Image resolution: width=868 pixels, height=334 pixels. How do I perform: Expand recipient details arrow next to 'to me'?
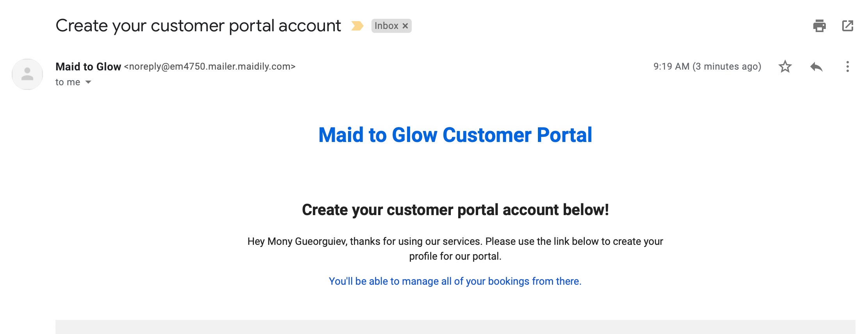click(x=88, y=82)
